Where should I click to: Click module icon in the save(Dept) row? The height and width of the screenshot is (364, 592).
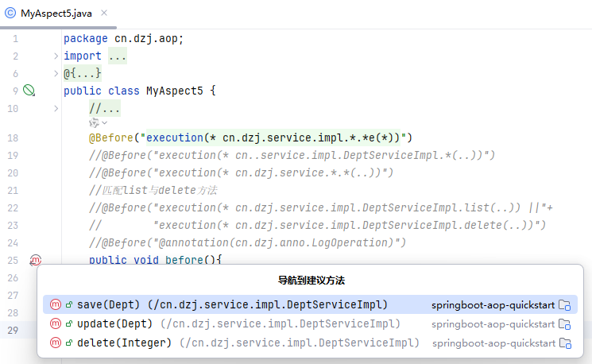pos(565,304)
